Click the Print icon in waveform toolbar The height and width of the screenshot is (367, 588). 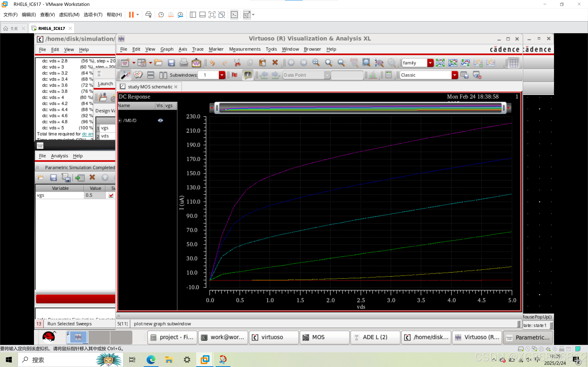click(x=184, y=63)
